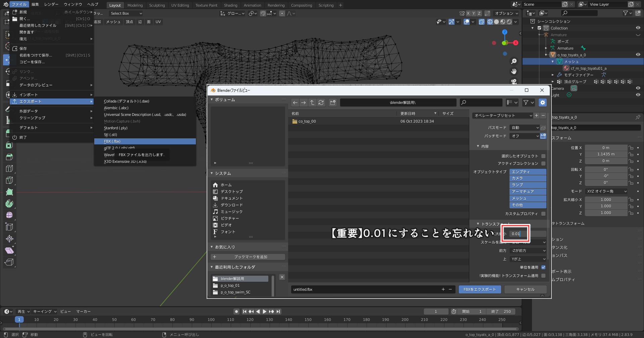Select the Edge Slide tool
644x338 pixels.
[9, 227]
